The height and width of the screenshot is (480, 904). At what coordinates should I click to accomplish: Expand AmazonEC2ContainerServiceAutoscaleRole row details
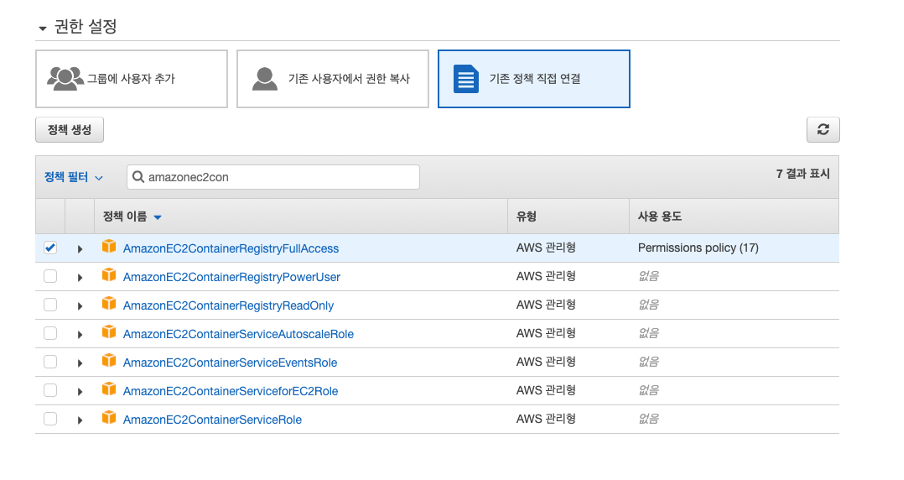80,335
